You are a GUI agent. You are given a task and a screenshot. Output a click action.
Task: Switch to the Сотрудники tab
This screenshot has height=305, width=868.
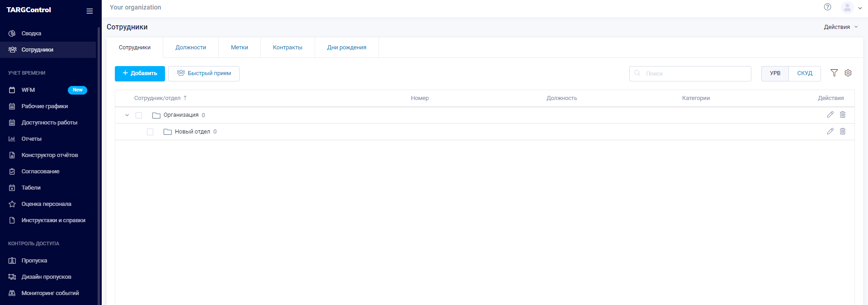pos(135,48)
